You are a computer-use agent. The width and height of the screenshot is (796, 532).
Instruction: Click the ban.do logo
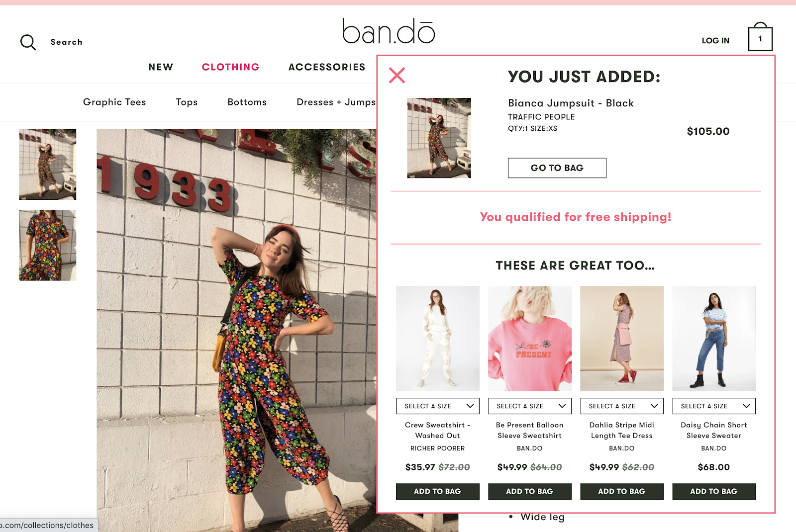click(389, 31)
